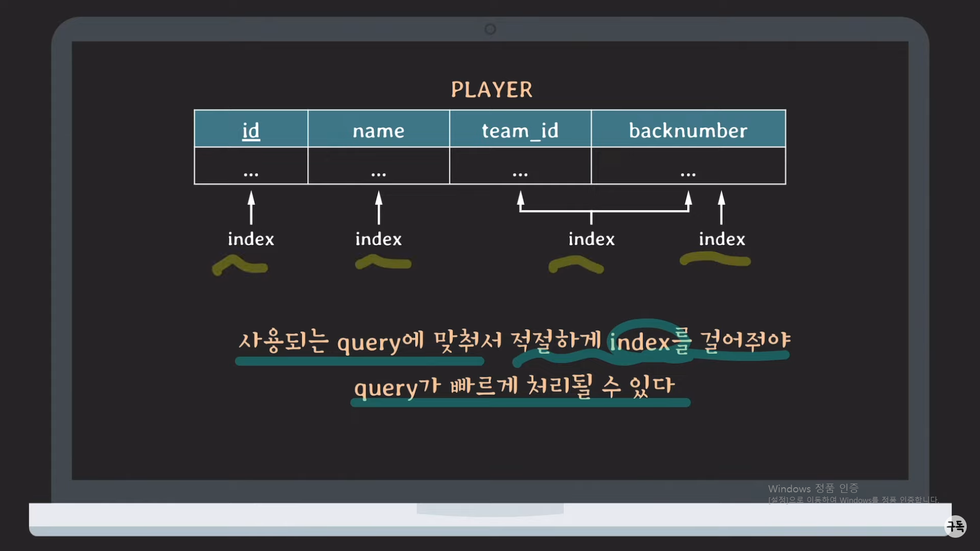Image resolution: width=980 pixels, height=551 pixels.
Task: Click the circled word index를 in sentence
Action: point(649,341)
